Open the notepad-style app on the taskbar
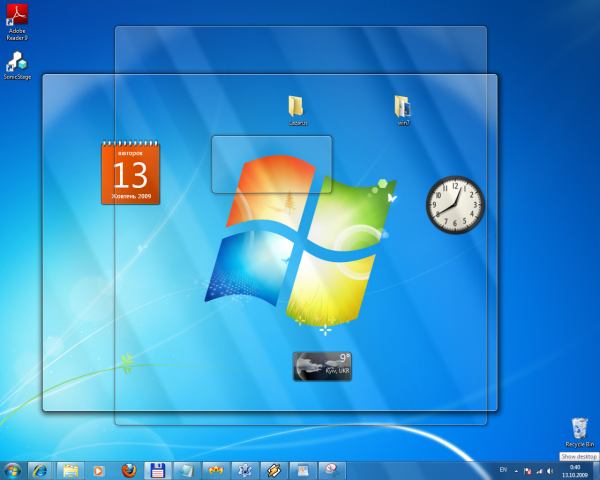Image resolution: width=600 pixels, height=480 pixels. [186, 470]
